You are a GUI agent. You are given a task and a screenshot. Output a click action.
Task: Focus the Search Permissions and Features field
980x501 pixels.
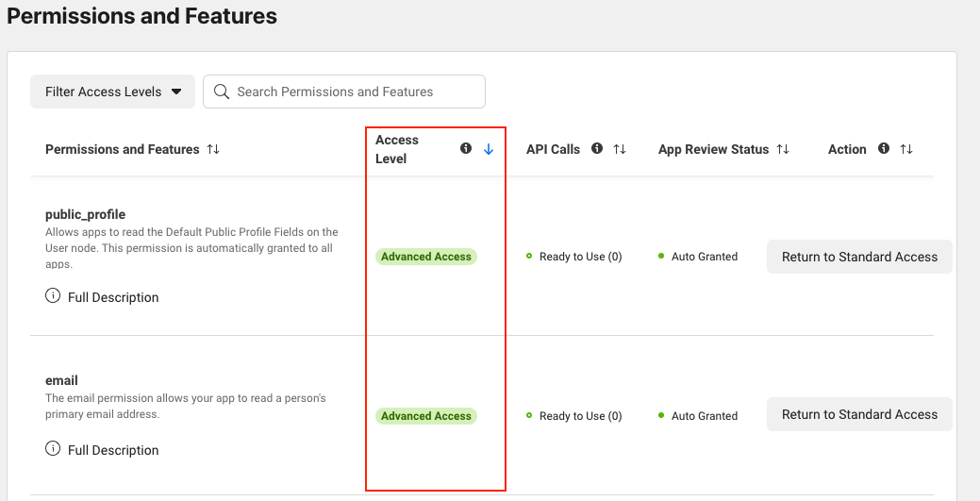(x=343, y=92)
